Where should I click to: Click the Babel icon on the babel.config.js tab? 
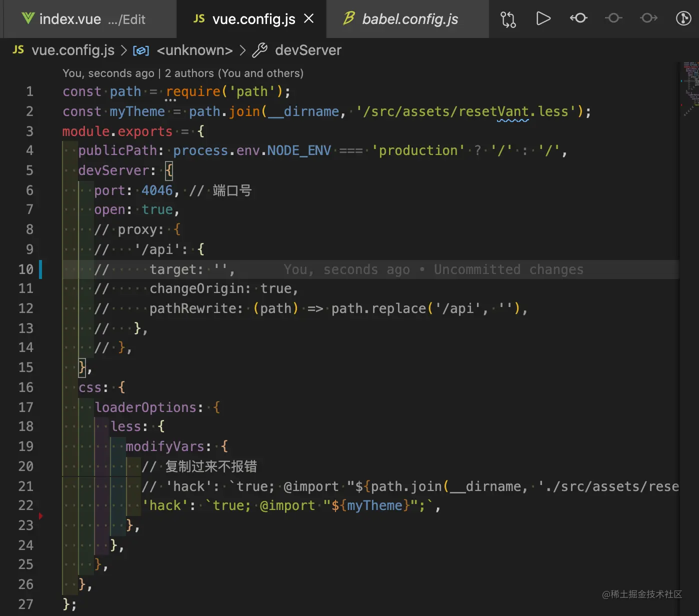(349, 18)
